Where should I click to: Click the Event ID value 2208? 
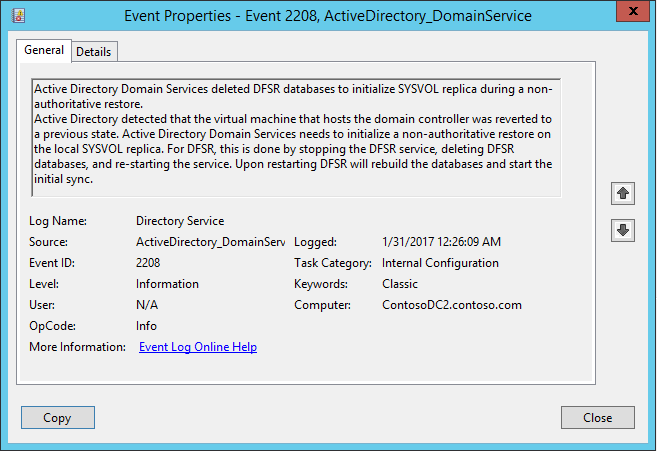[x=148, y=263]
